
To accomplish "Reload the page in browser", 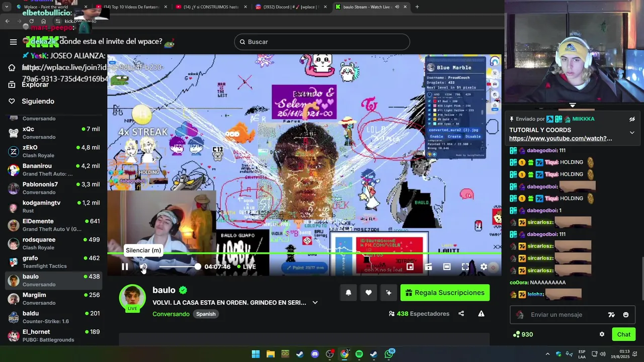I will pos(31,21).
